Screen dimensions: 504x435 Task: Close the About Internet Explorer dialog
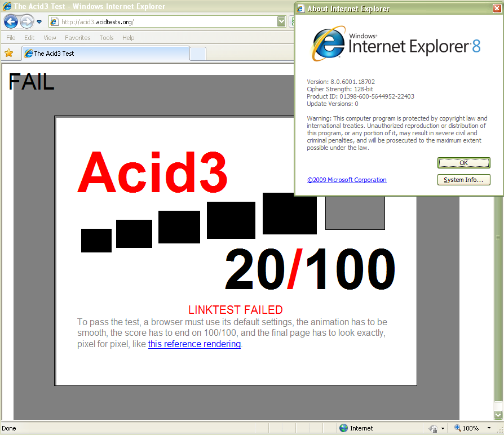pos(497,8)
